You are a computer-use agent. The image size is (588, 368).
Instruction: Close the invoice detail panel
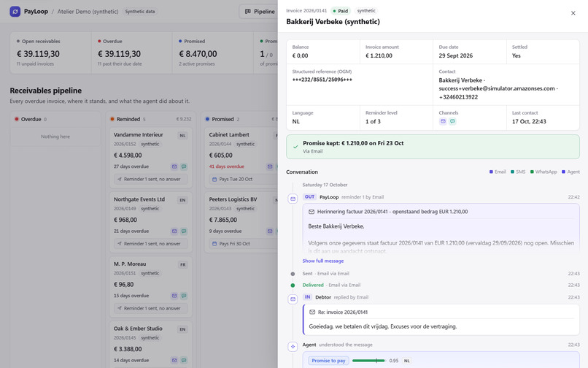pos(573,13)
